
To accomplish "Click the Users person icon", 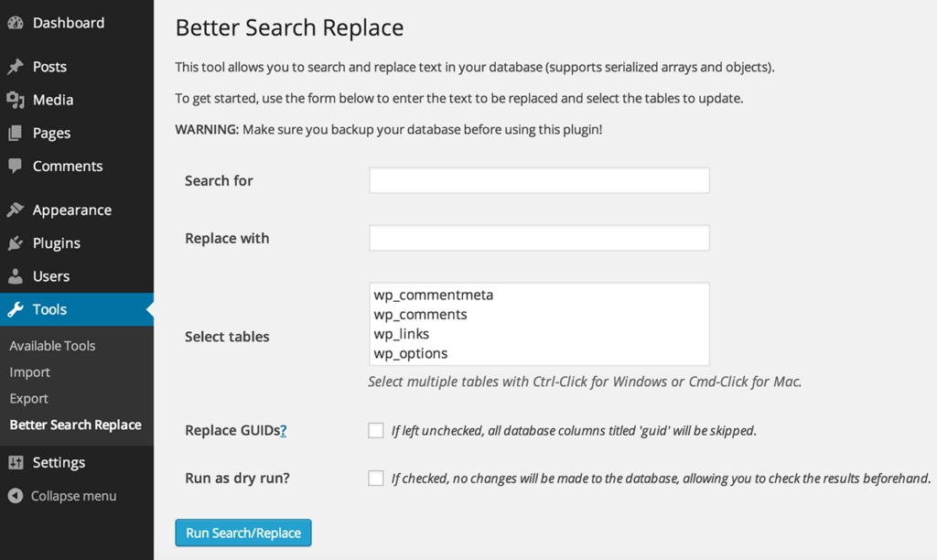I will [x=15, y=276].
